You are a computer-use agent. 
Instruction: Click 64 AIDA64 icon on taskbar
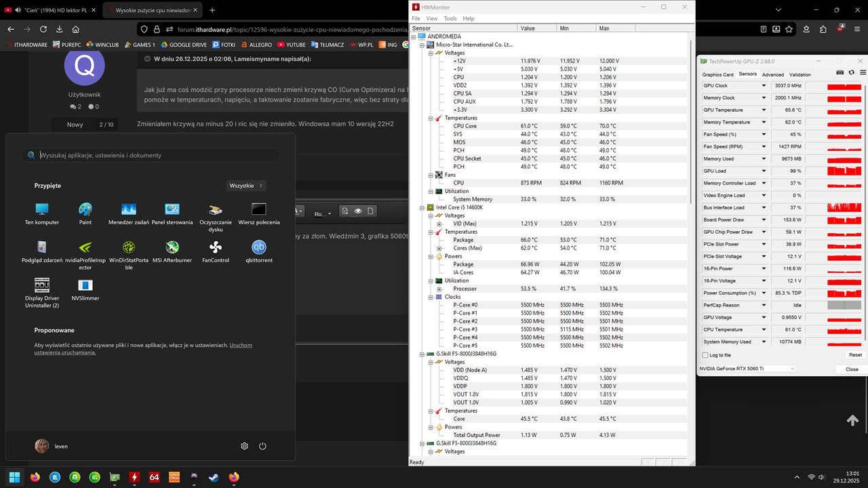[154, 476]
